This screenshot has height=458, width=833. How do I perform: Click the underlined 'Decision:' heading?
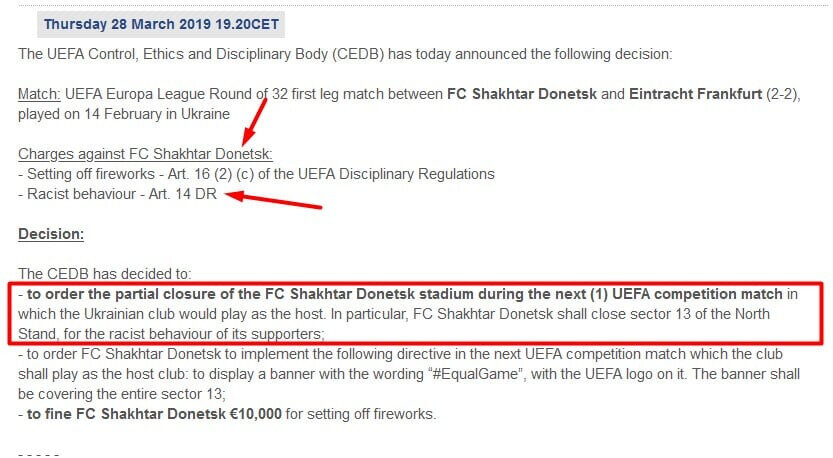(x=51, y=234)
